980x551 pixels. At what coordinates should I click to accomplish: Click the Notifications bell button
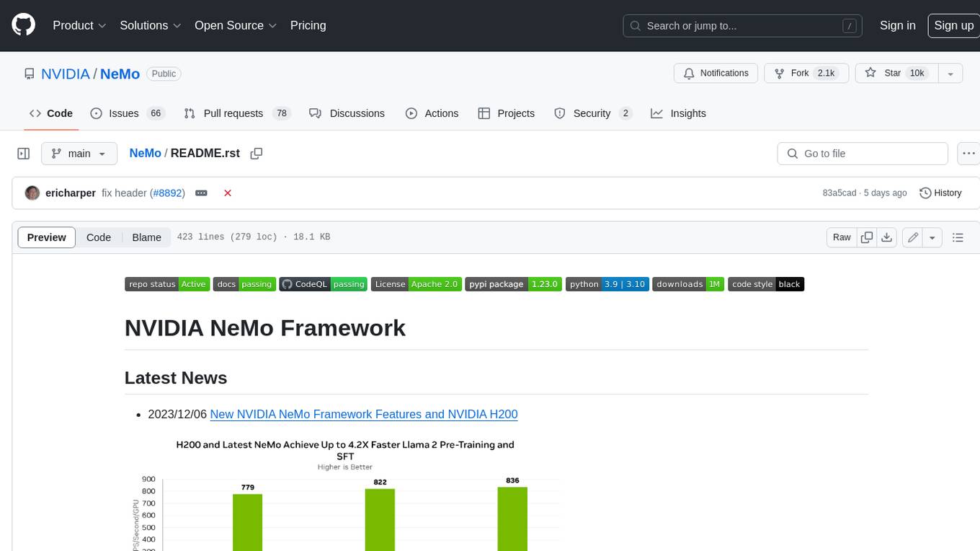pos(716,74)
